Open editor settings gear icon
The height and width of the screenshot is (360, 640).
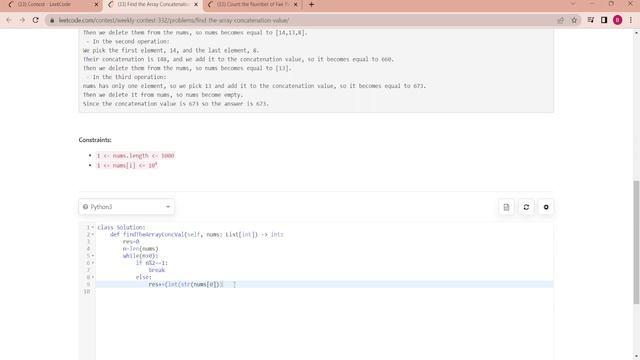coord(546,207)
